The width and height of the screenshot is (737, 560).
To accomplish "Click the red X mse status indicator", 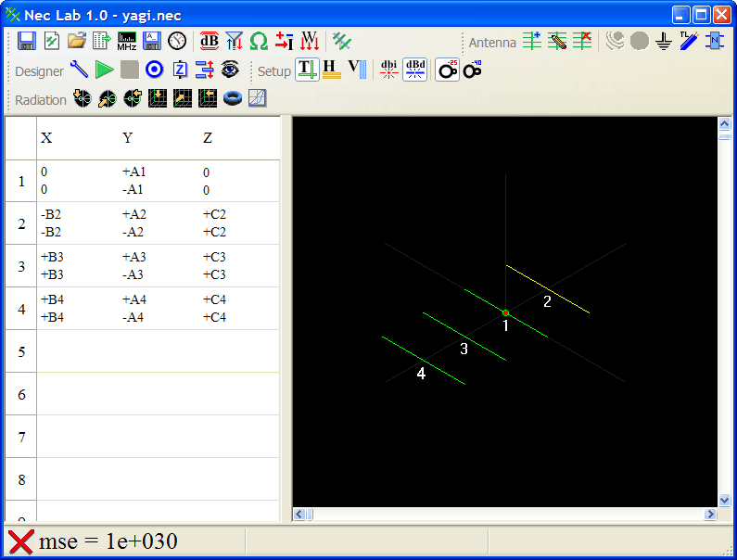I will tap(21, 541).
